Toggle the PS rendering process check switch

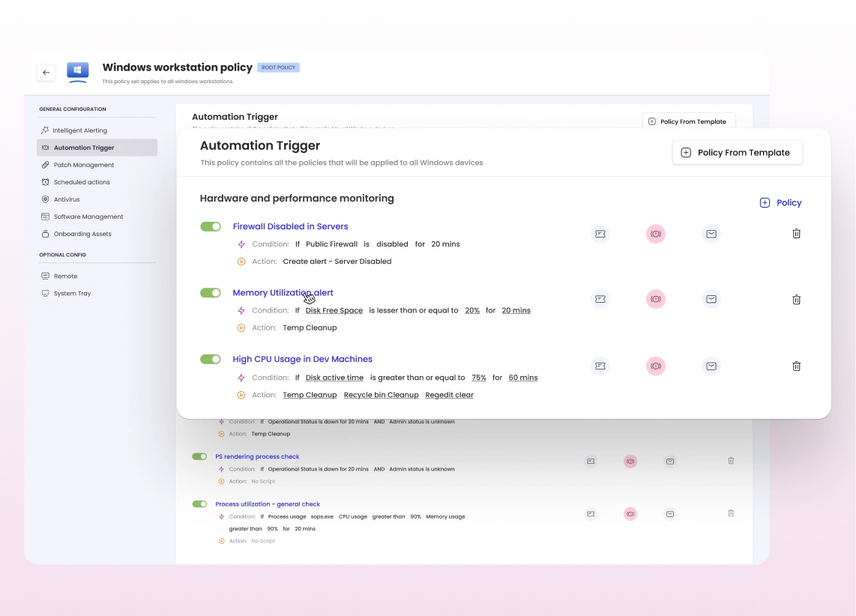click(x=199, y=456)
